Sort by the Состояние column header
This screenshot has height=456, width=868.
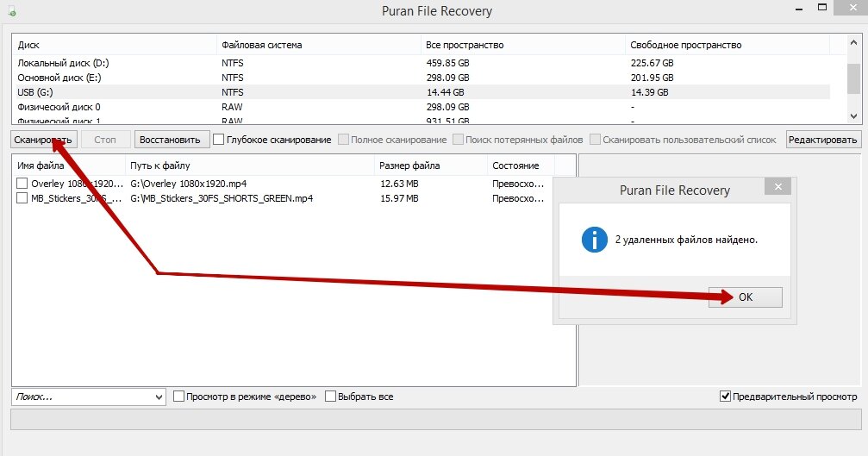point(521,166)
